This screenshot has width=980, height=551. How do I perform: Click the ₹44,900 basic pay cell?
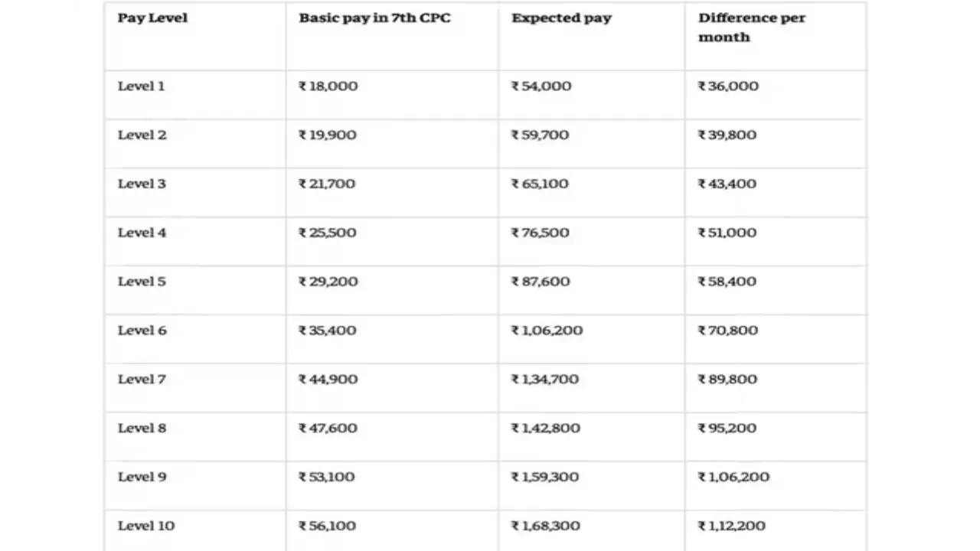[x=328, y=380]
